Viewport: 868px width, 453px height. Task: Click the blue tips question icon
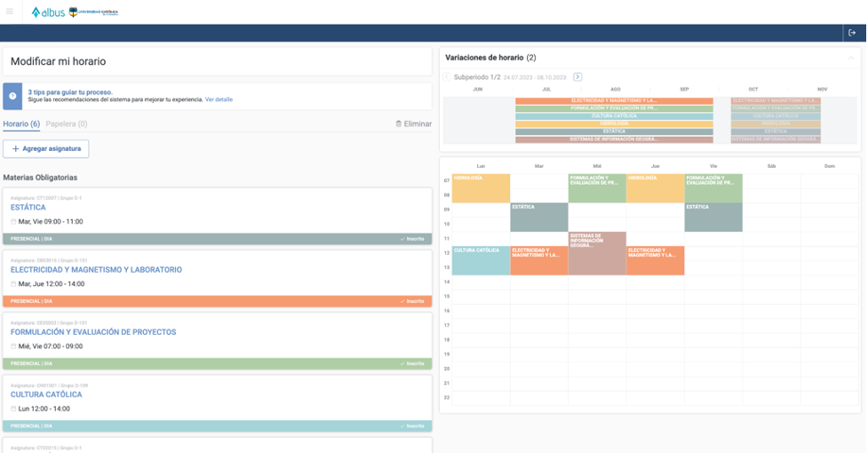click(12, 96)
